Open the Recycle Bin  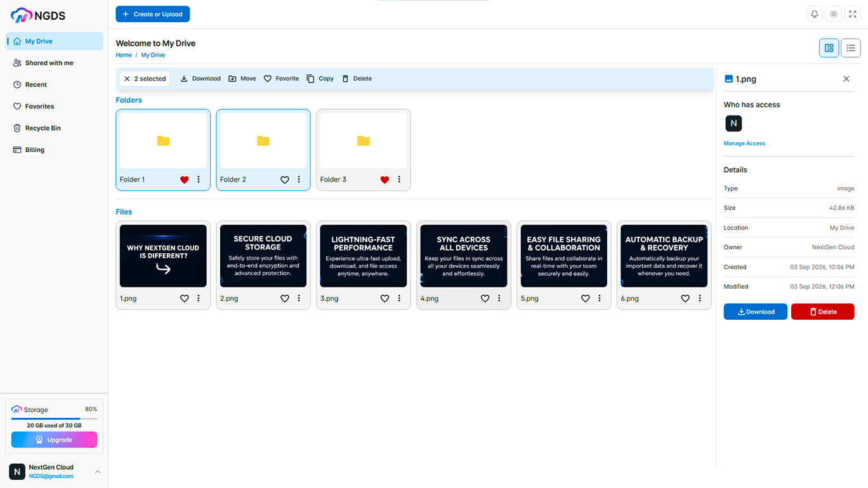pos(55,128)
